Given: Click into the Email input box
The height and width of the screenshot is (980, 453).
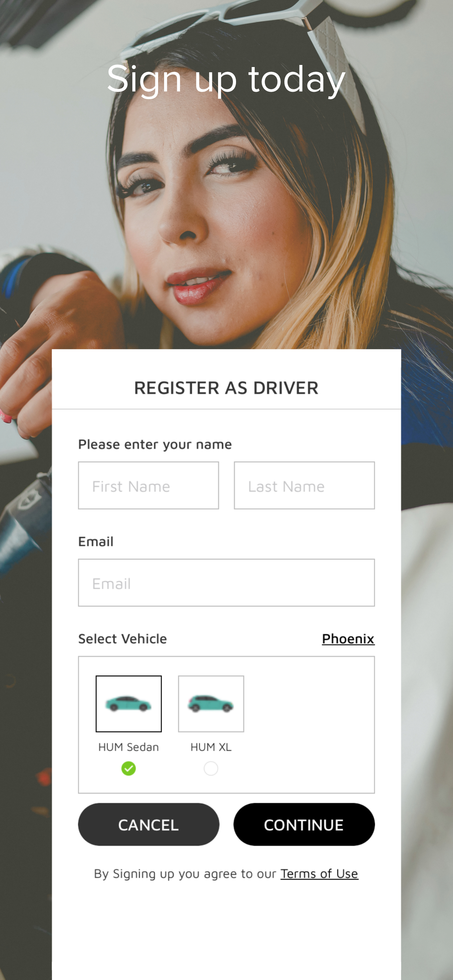Looking at the screenshot, I should 226,582.
